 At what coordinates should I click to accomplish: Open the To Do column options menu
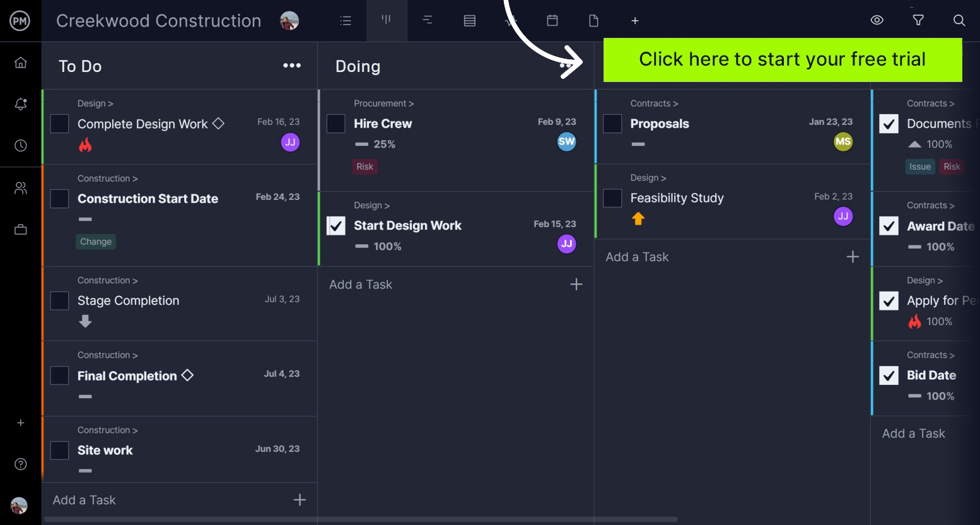pos(292,66)
